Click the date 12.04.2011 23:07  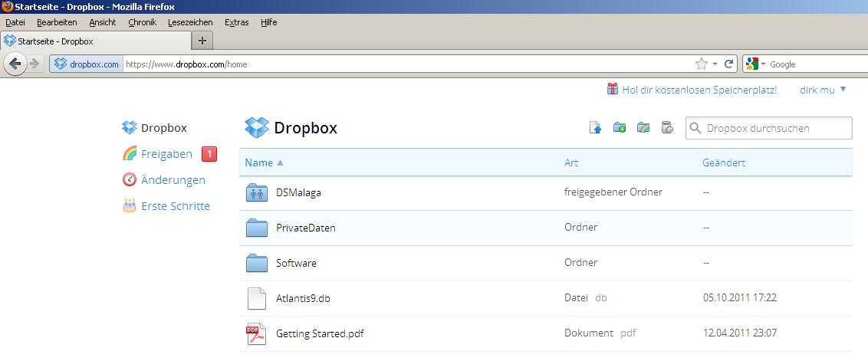740,333
